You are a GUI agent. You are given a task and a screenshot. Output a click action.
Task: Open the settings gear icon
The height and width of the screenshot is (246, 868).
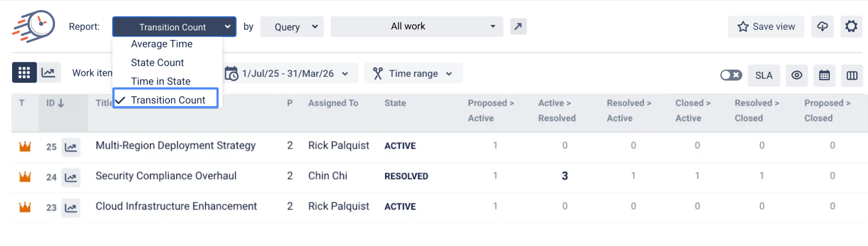(x=851, y=27)
